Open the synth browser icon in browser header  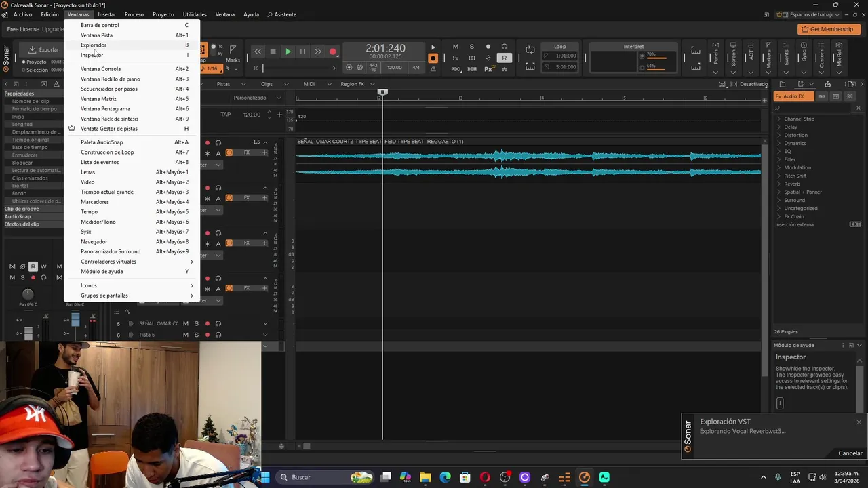[x=827, y=84]
